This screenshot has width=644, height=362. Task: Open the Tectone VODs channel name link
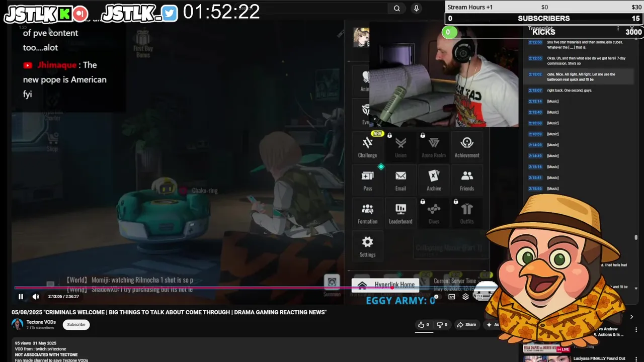41,322
